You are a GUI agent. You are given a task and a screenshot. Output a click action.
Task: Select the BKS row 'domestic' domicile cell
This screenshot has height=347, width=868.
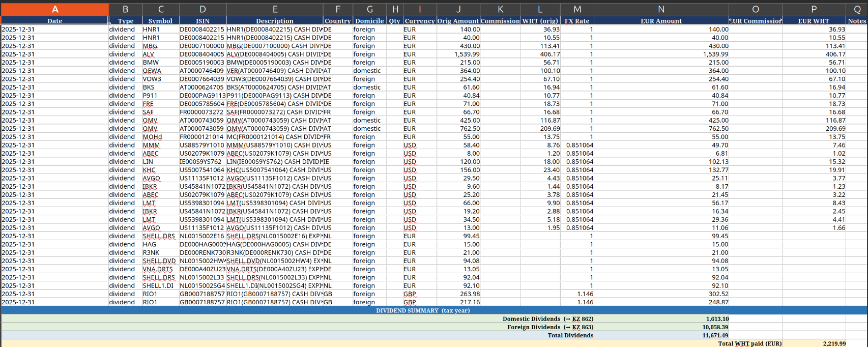pos(370,87)
